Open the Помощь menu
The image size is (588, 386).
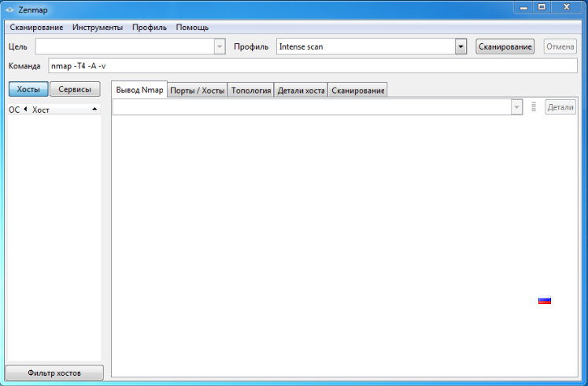click(192, 28)
